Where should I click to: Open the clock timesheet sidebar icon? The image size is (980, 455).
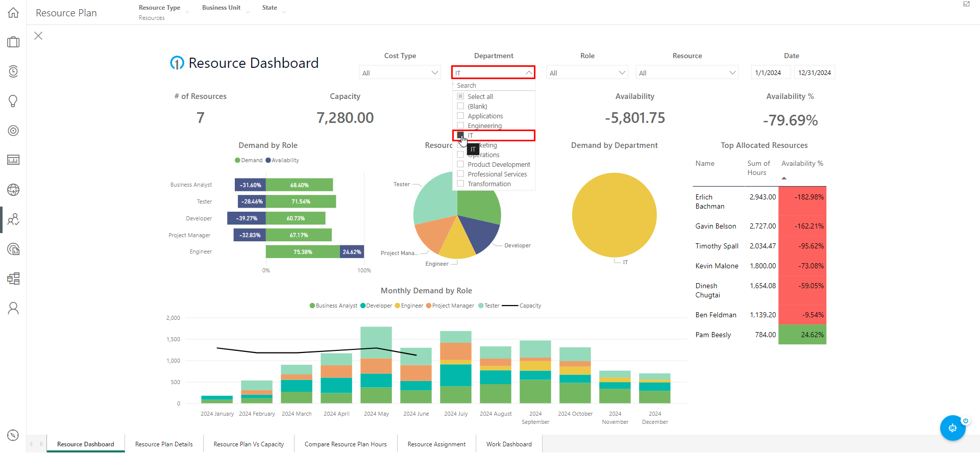tap(13, 71)
